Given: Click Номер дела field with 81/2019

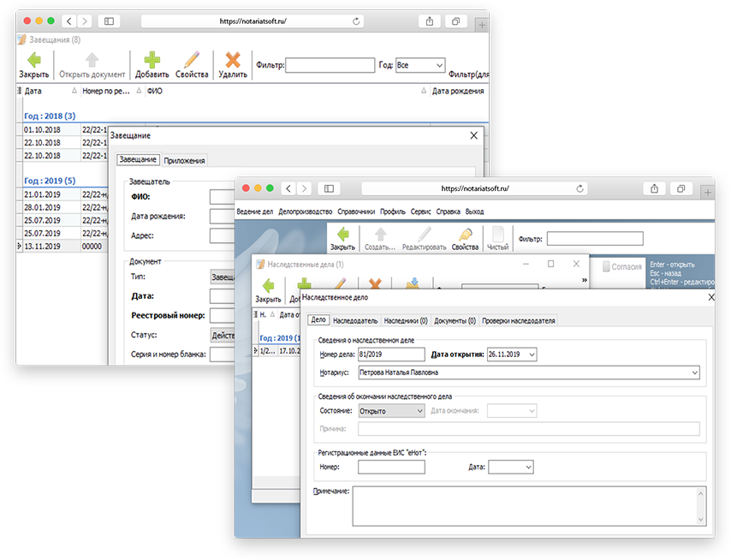Looking at the screenshot, I should point(391,354).
